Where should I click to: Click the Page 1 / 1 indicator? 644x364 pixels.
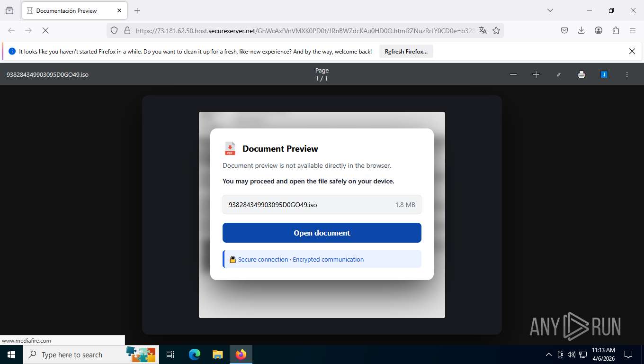tap(322, 74)
